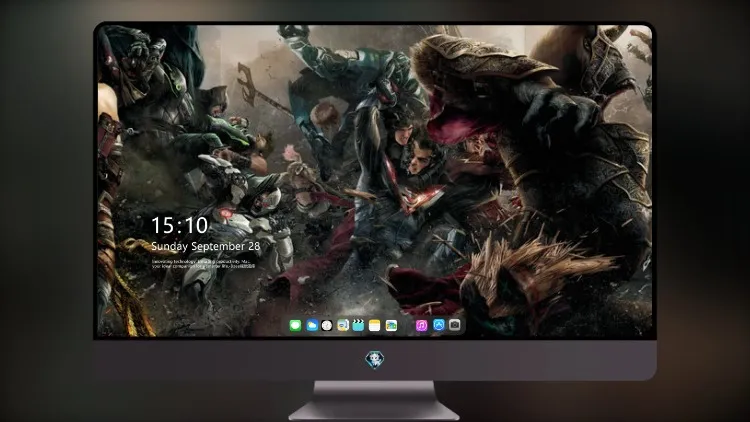Launch the pink Music app icon
750x422 pixels.
(421, 325)
